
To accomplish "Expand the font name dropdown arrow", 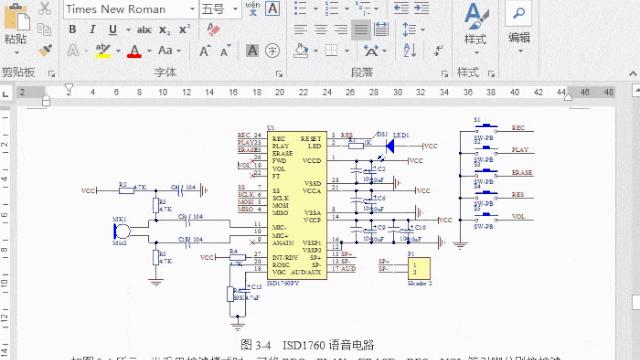I will (x=192, y=9).
